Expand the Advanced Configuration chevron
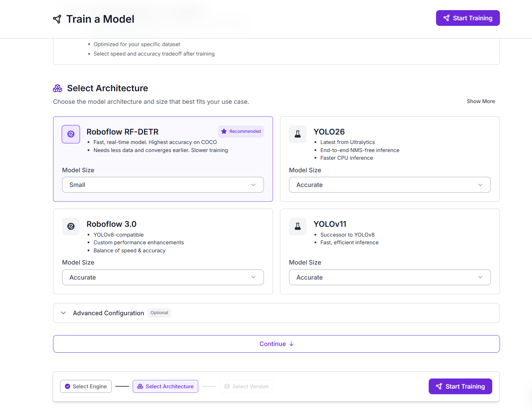This screenshot has width=532, height=411. [63, 313]
